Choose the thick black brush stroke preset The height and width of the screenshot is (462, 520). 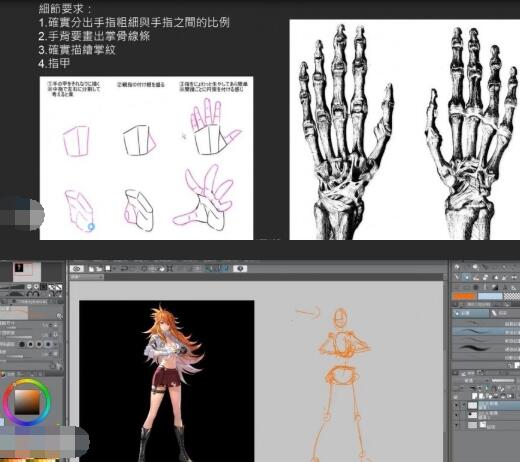pyautogui.click(x=485, y=349)
